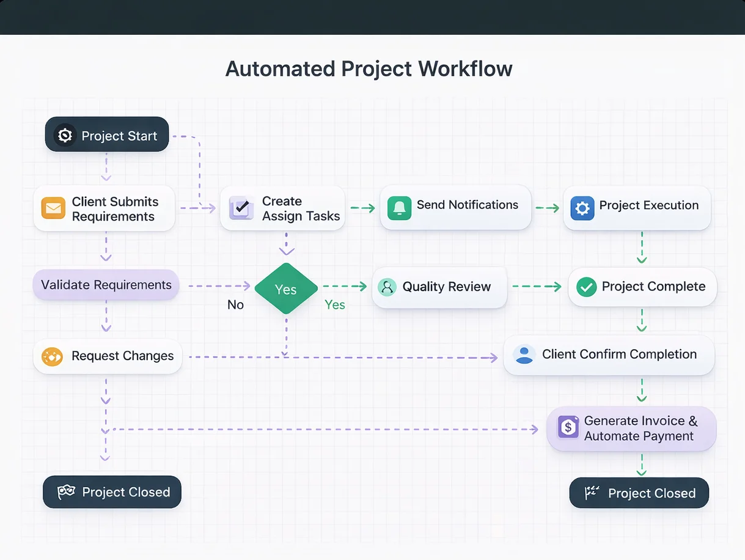The width and height of the screenshot is (745, 560).
Task: Click the hands icon on Request Changes
Action: [53, 356]
